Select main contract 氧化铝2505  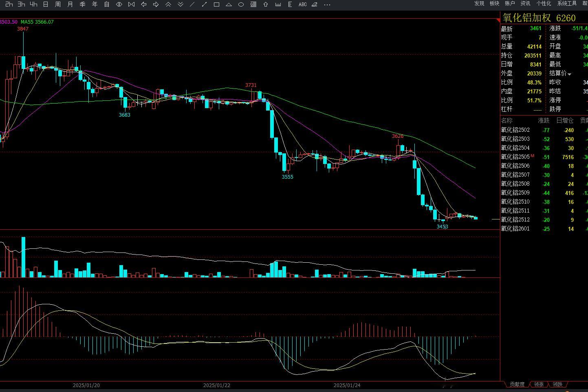click(515, 157)
